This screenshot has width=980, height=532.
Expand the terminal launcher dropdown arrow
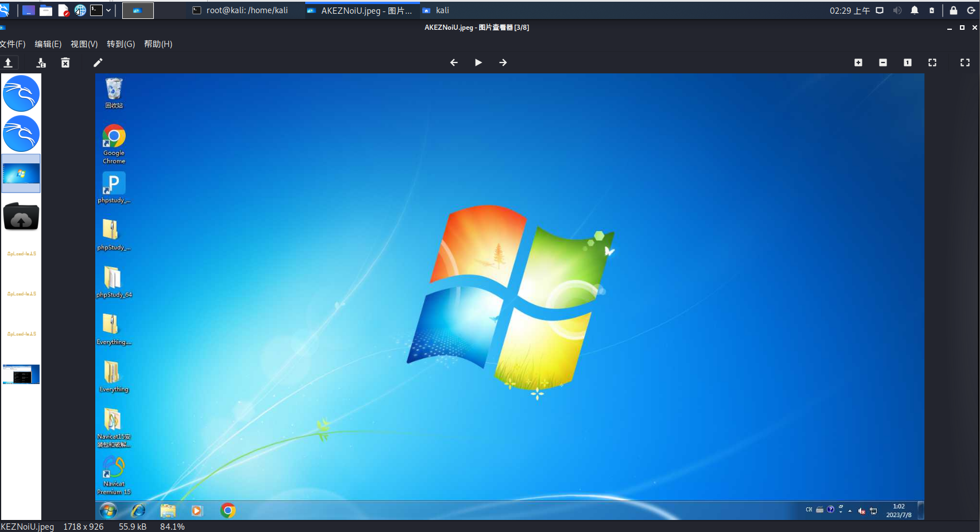[108, 10]
